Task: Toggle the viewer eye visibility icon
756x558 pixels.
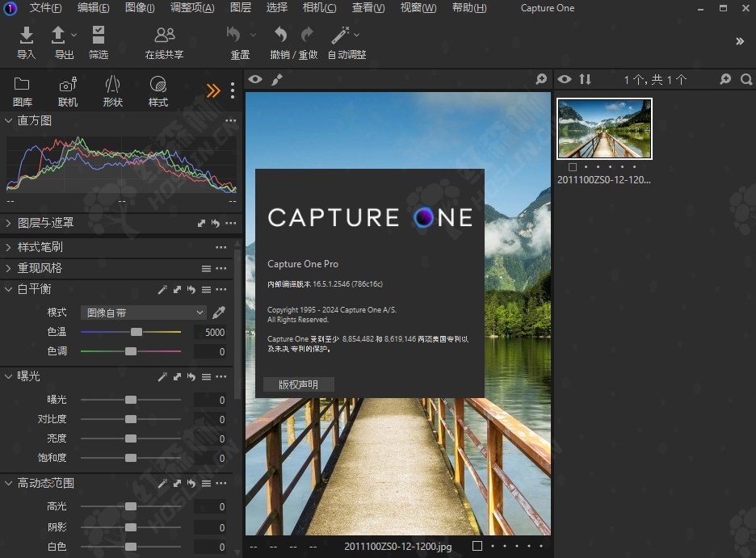Action: (x=255, y=79)
